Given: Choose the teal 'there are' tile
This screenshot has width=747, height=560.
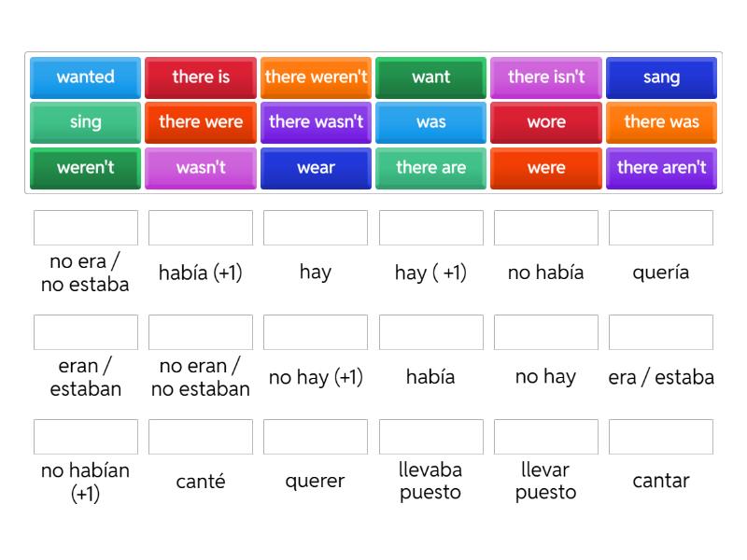Looking at the screenshot, I should (430, 168).
